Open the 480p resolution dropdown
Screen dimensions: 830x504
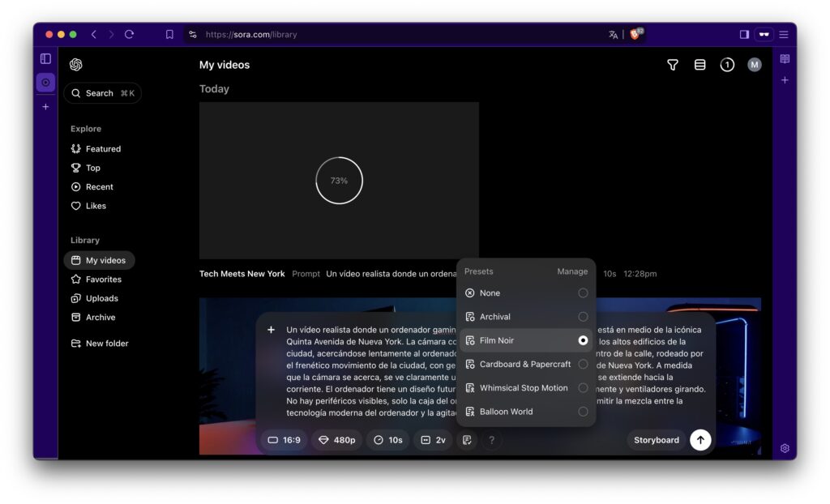tap(336, 440)
